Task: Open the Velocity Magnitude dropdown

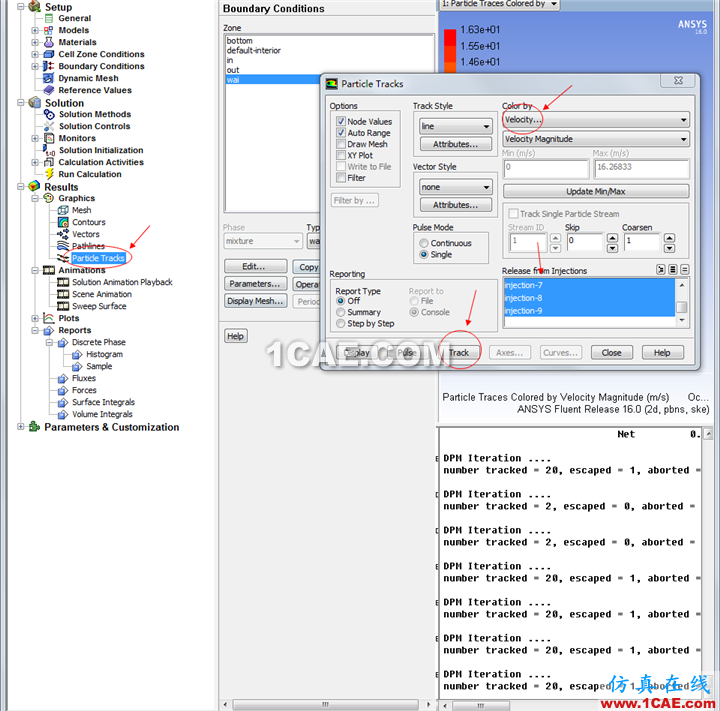Action: click(596, 139)
